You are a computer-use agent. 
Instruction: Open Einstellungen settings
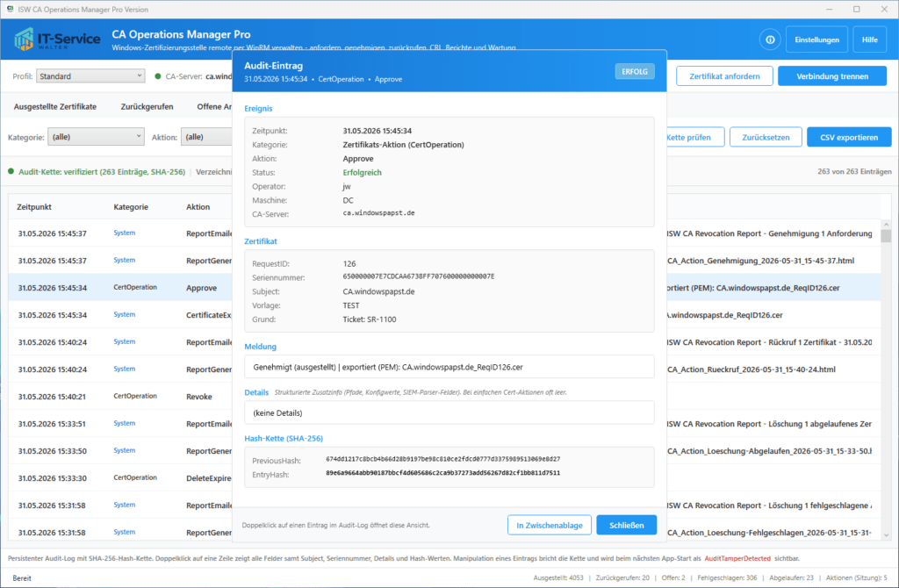[x=816, y=39]
